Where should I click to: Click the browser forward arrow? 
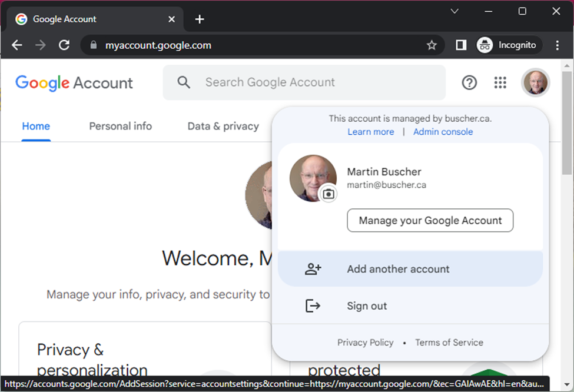[41, 45]
